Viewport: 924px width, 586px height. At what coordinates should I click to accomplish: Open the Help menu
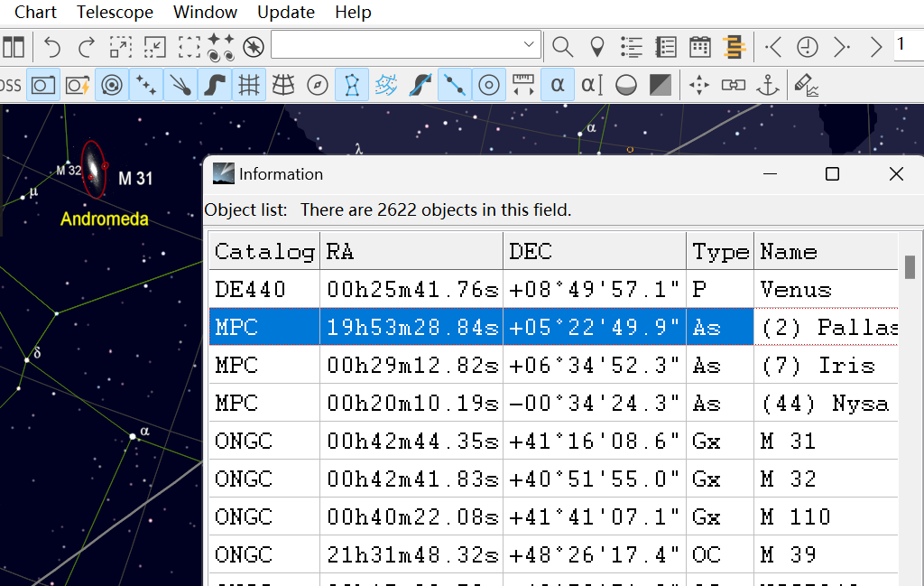pyautogui.click(x=353, y=13)
